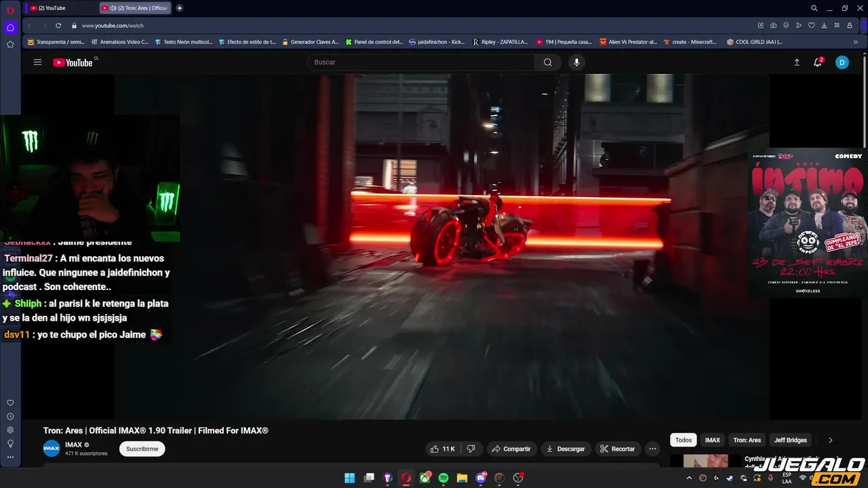868x488 pixels.
Task: Open the IMAX channel avatar
Action: click(x=52, y=448)
